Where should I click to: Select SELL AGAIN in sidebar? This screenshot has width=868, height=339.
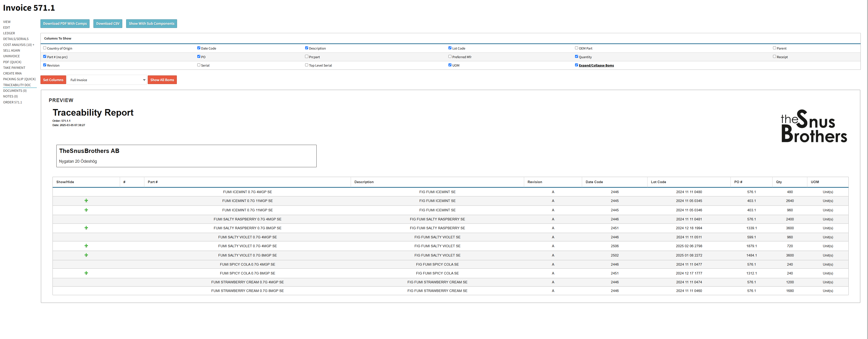point(11,50)
